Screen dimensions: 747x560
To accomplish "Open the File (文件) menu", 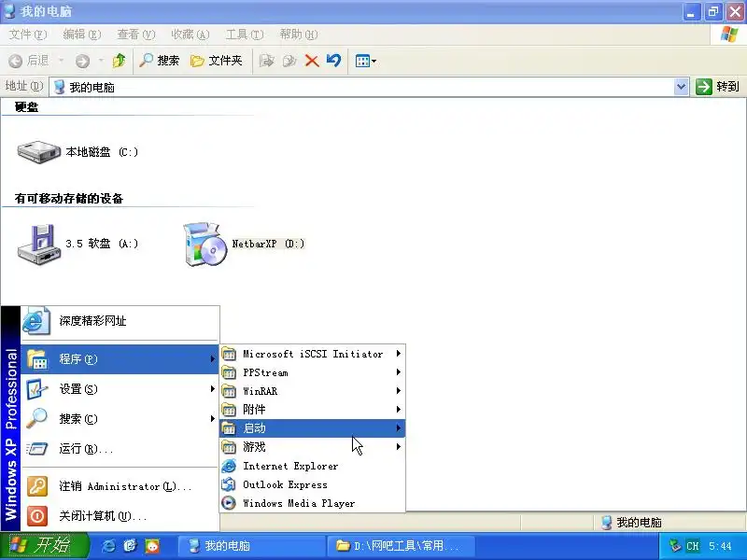I will coord(28,35).
